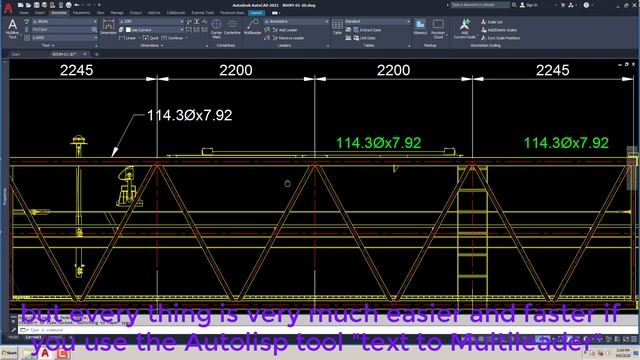
Task: Open the Parametric ribbon tab
Action: click(x=81, y=13)
